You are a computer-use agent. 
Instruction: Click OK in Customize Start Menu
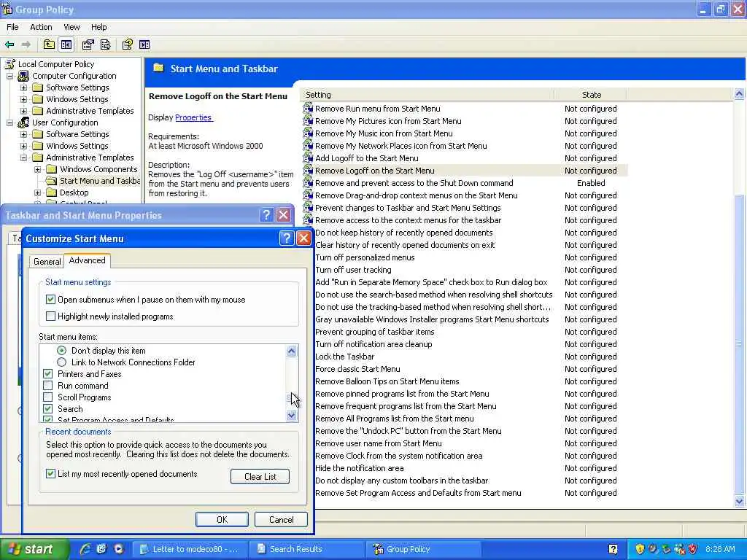point(222,519)
